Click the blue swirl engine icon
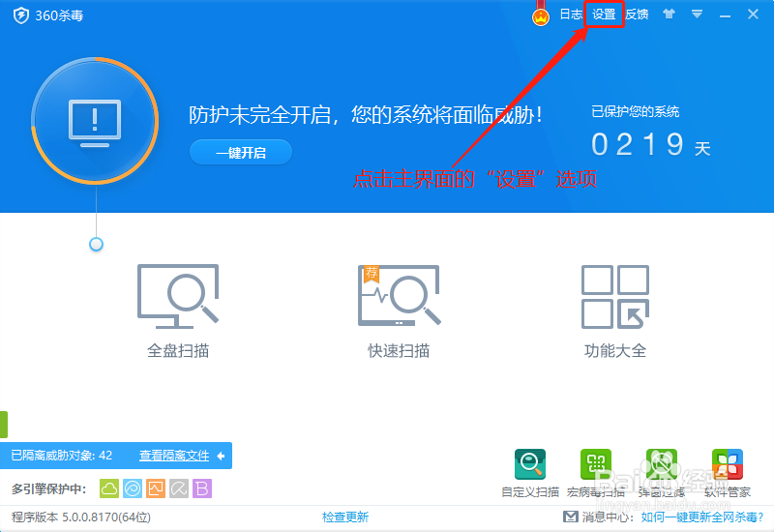Image resolution: width=774 pixels, height=532 pixels. point(133,488)
